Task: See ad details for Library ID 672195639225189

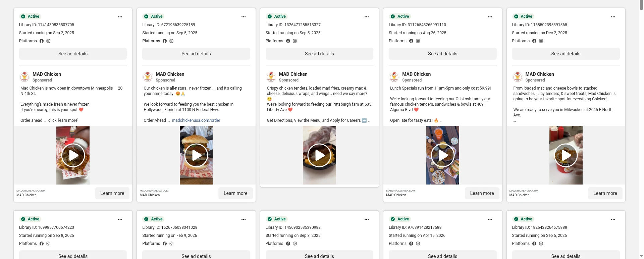Action: (196, 54)
